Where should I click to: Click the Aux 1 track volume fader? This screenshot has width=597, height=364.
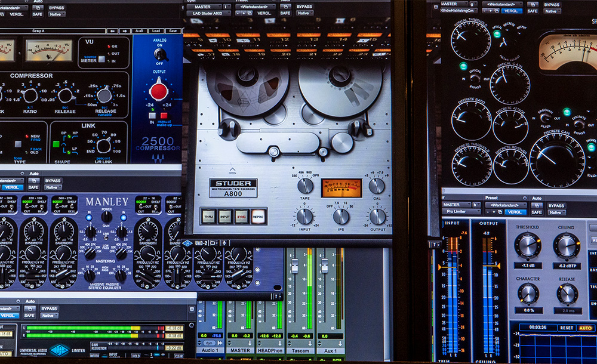[x=324, y=266]
